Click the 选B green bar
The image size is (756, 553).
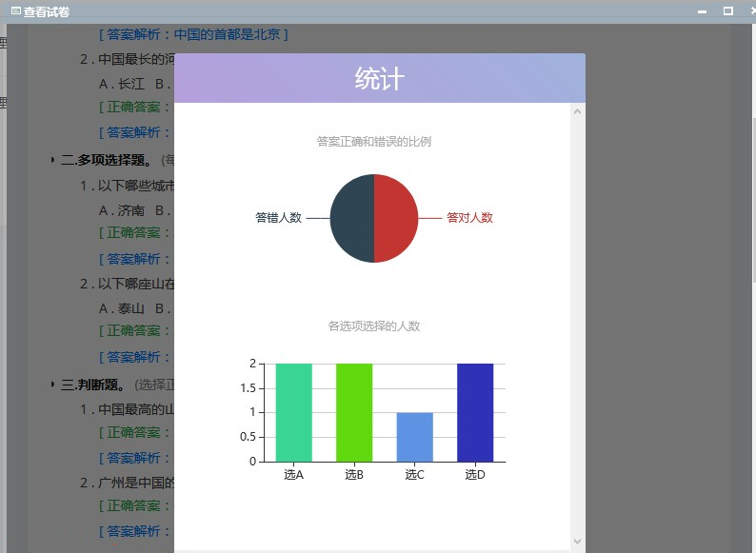tap(354, 413)
